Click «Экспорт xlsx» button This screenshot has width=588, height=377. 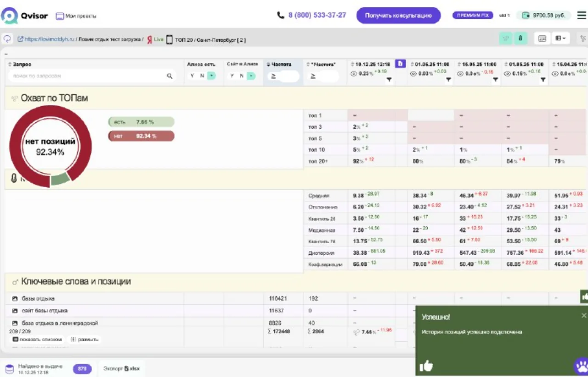pyautogui.click(x=121, y=369)
